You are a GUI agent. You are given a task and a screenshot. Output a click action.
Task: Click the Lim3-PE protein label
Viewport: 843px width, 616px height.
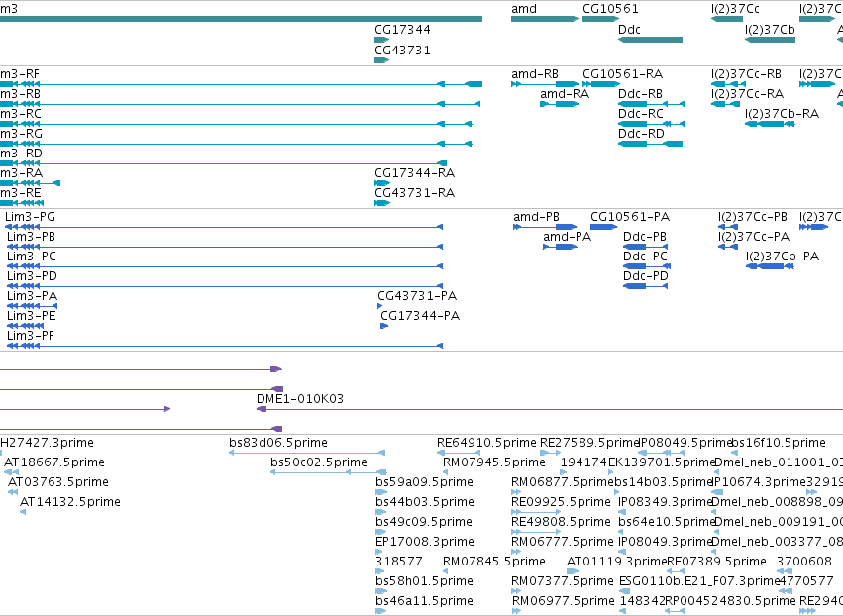pos(31,316)
